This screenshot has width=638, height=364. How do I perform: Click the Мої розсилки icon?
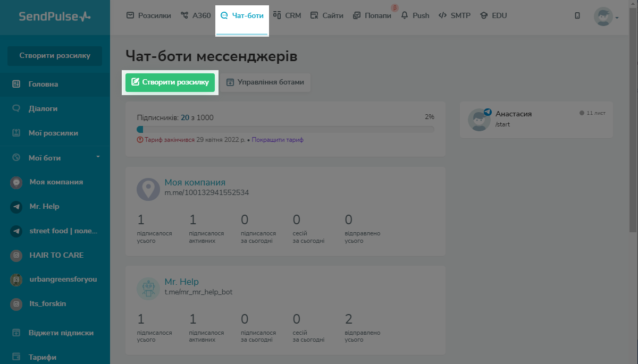pos(16,133)
